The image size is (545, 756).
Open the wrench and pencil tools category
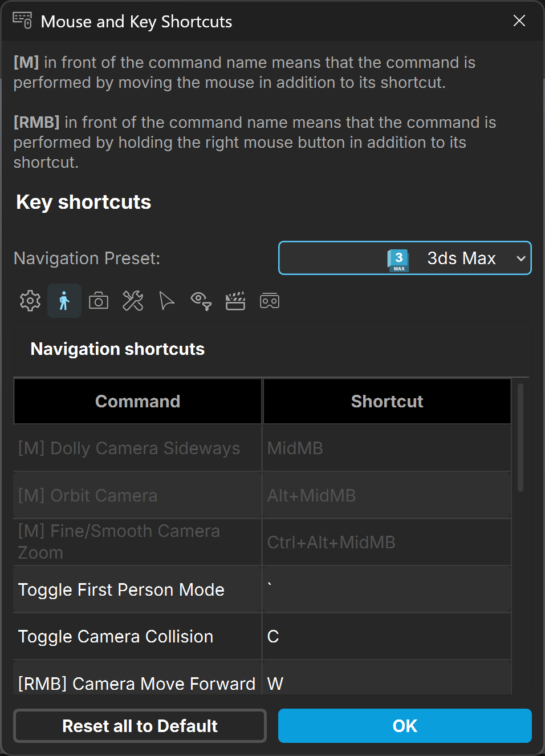pyautogui.click(x=133, y=301)
